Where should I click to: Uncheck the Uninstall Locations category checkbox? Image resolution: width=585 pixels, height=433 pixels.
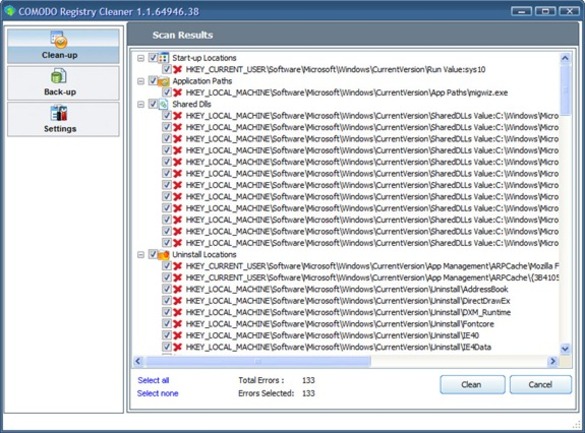pos(153,254)
